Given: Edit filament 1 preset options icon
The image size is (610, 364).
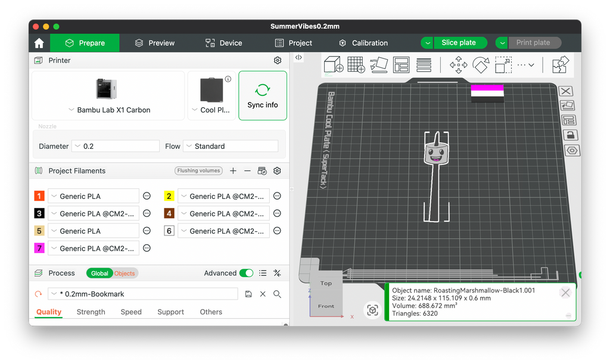Looking at the screenshot, I should pos(147,196).
